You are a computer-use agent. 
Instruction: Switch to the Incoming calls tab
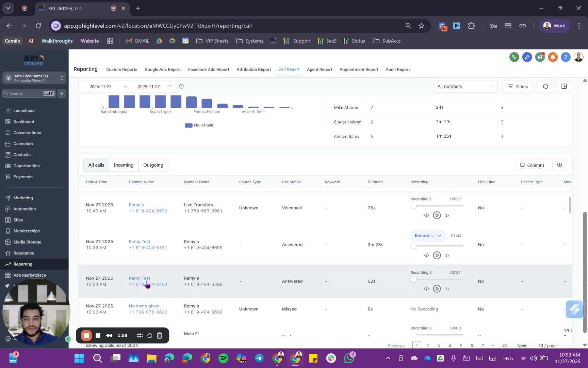tap(124, 165)
